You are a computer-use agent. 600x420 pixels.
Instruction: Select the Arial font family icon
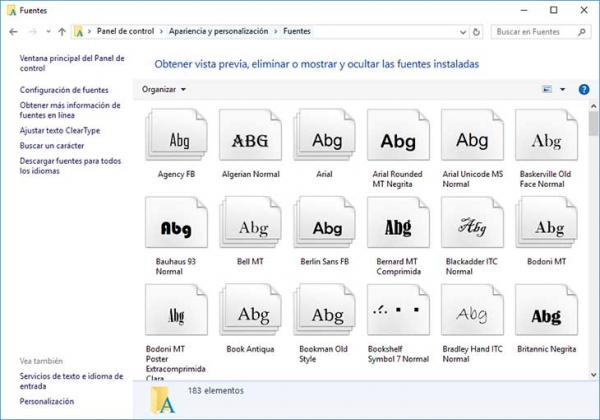tap(324, 135)
